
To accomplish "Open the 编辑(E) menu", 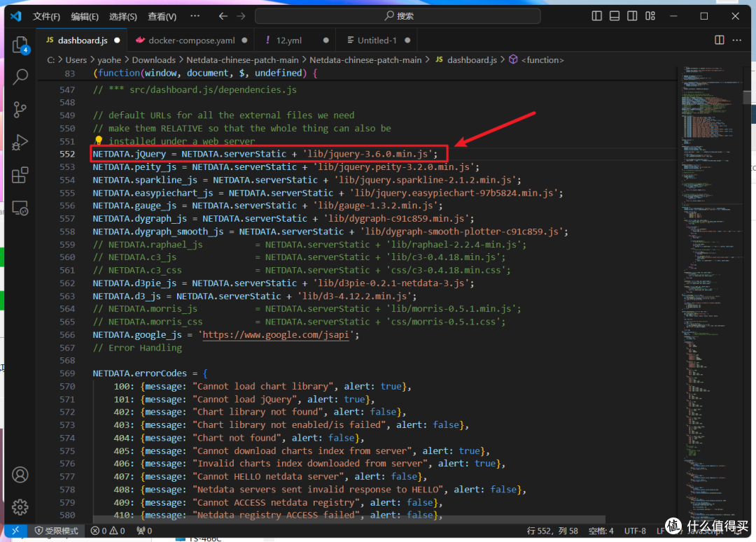I will 85,16.
